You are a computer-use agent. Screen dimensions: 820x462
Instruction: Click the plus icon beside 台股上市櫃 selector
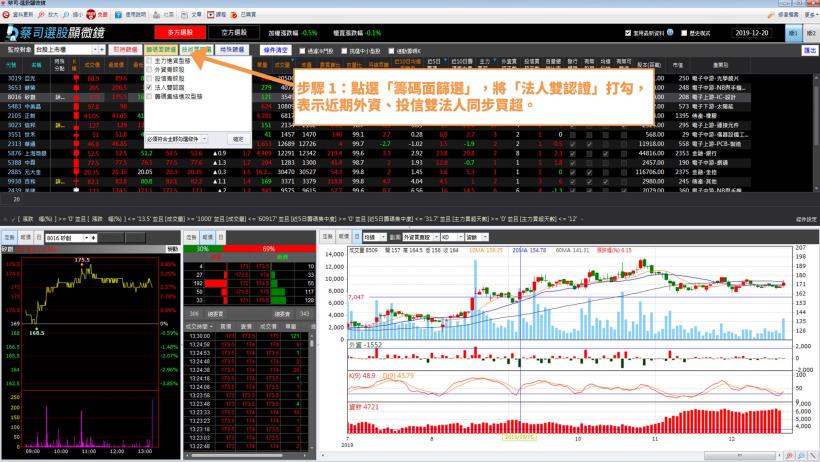click(101, 50)
